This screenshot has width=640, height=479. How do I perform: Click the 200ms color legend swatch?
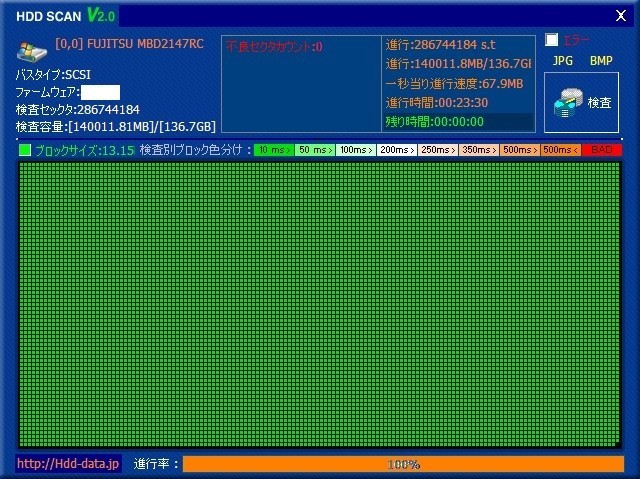click(x=397, y=150)
